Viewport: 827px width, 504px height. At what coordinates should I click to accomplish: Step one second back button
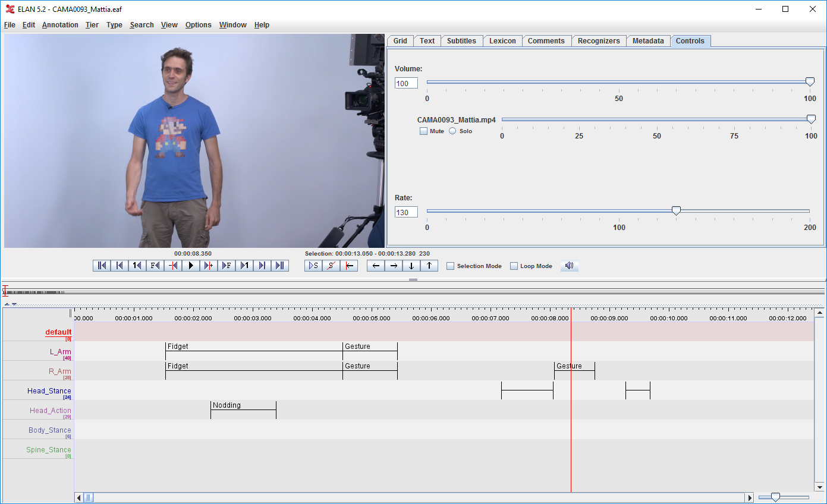click(137, 266)
